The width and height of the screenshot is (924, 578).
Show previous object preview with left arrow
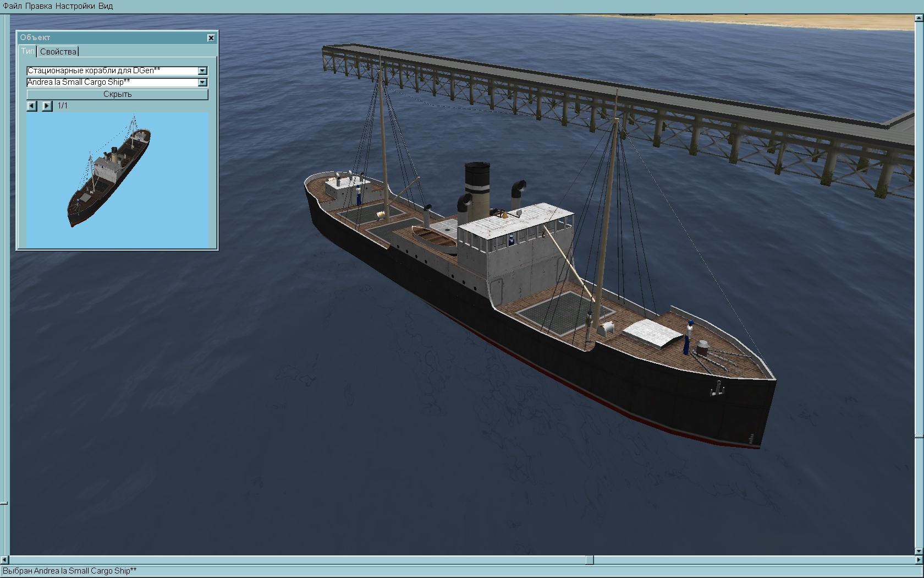[x=32, y=106]
